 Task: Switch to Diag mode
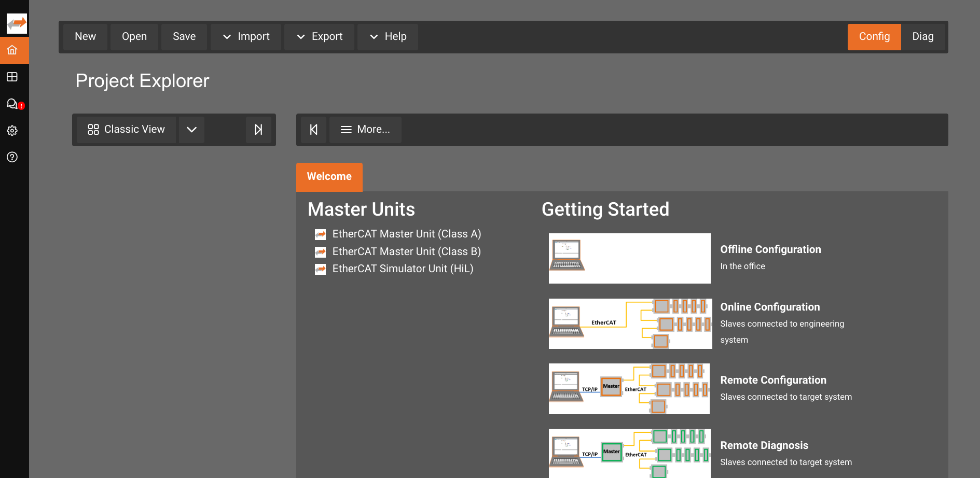pos(922,37)
